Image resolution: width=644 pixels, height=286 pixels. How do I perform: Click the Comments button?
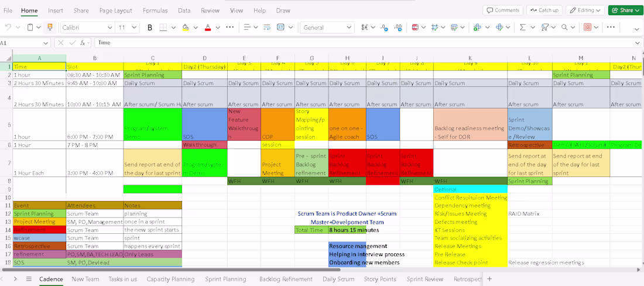pos(503,11)
